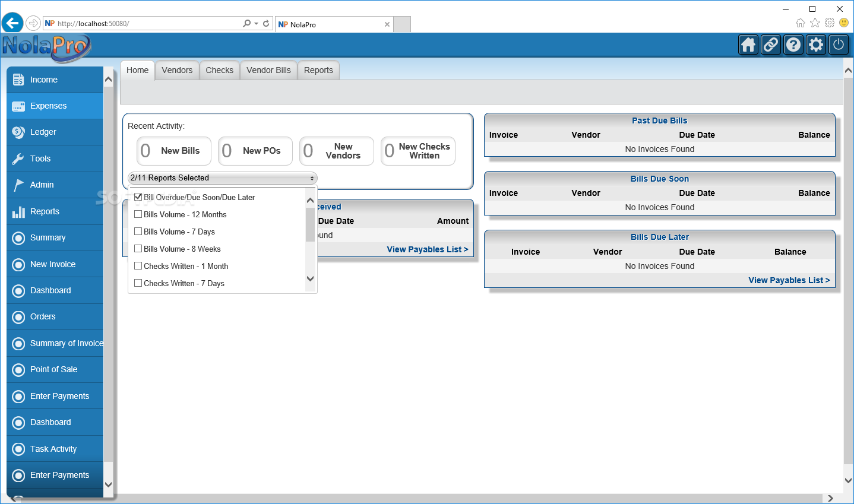Image resolution: width=854 pixels, height=504 pixels.
Task: Refresh the page with reload icon
Action: [x=266, y=24]
